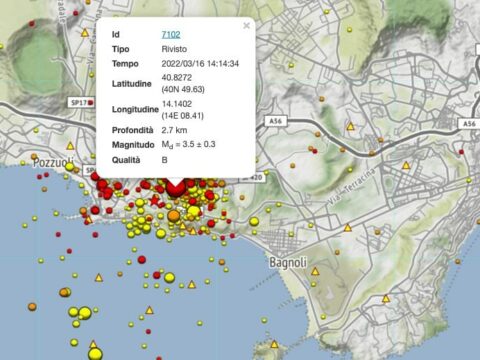Viewport: 480px width, 360px height.
Task: Select big yellow circle at bottom left
Action: (95, 354)
